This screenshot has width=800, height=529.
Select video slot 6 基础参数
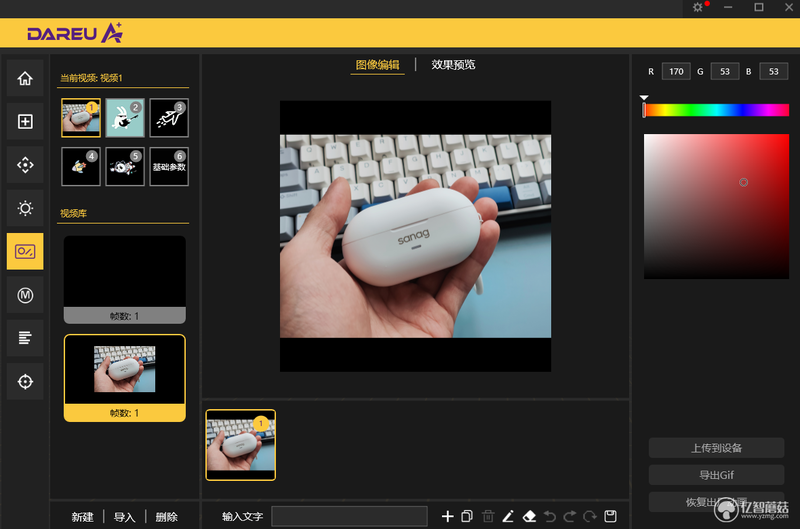(x=169, y=166)
